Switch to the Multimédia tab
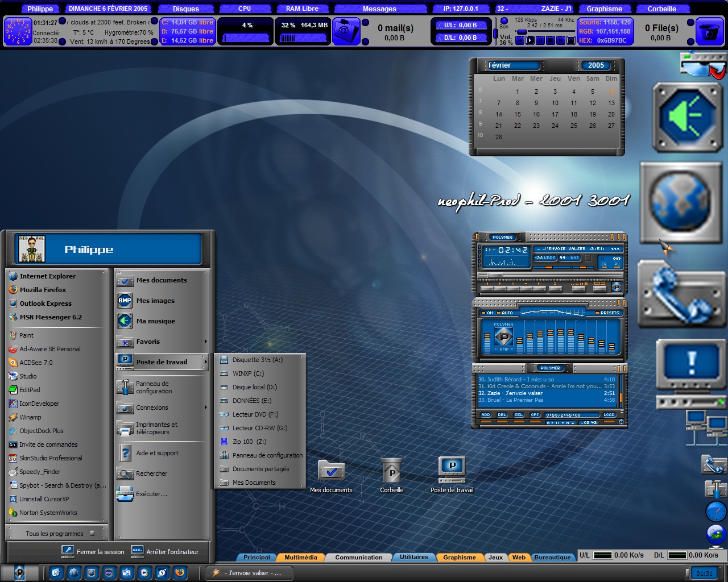Viewport: 728px width, 582px height. 300,558
